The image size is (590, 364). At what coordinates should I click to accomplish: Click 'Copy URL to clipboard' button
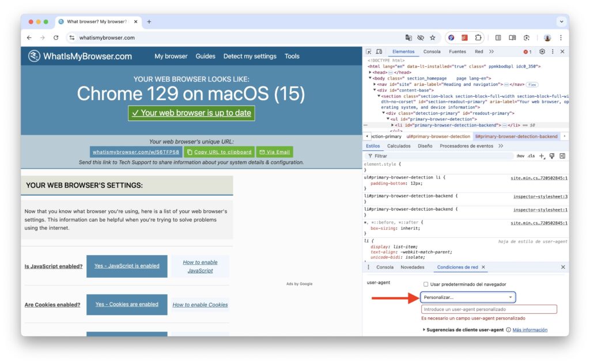click(220, 152)
